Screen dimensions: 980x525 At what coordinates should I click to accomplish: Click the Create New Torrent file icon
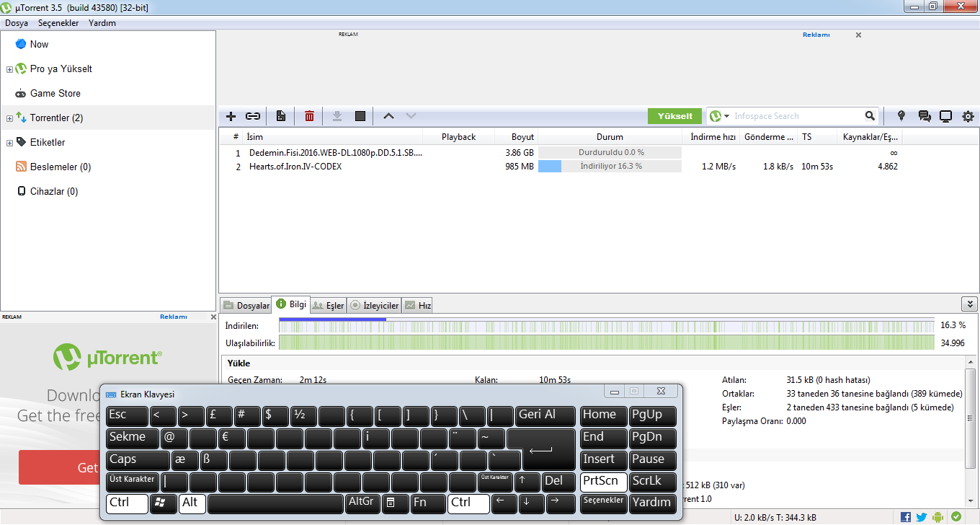click(281, 116)
